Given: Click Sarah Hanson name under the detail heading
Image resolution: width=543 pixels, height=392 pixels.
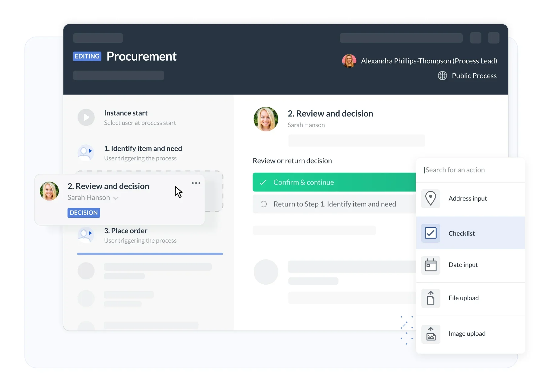Looking at the screenshot, I should [x=306, y=125].
